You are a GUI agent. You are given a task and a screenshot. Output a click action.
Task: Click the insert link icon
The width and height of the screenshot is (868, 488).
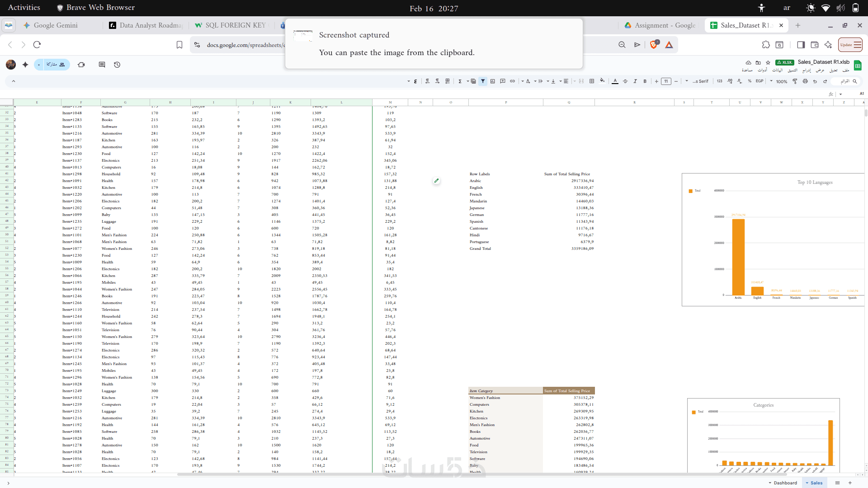click(x=513, y=81)
